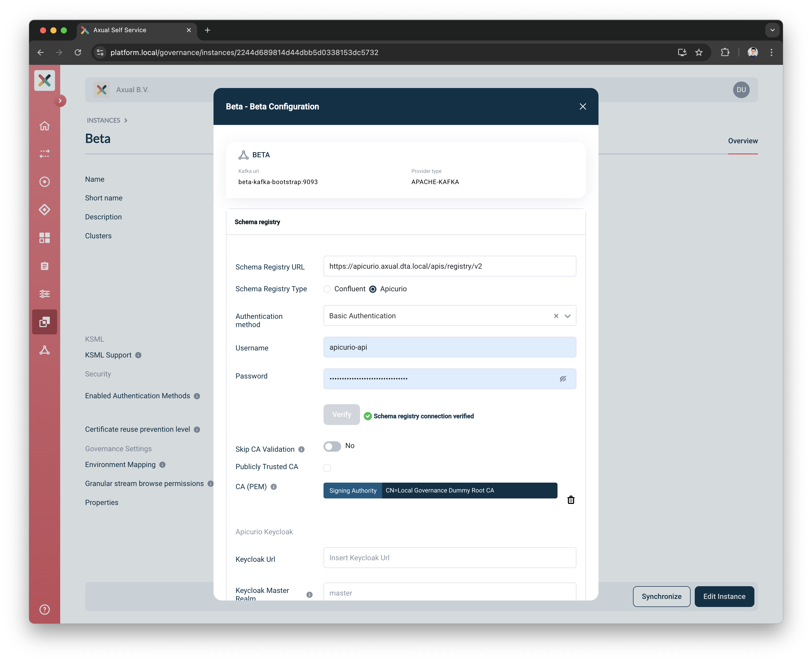
Task: Select the Confluent radio button
Action: 327,289
